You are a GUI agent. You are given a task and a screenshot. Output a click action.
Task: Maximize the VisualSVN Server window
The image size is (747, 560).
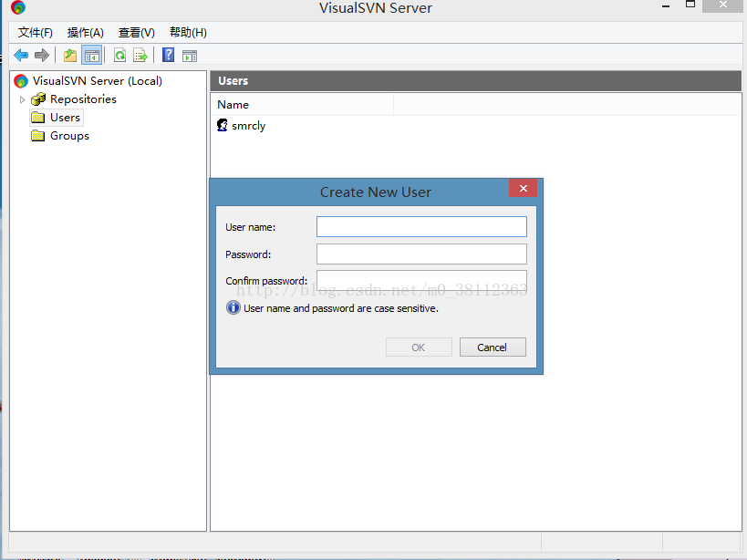[x=690, y=5]
